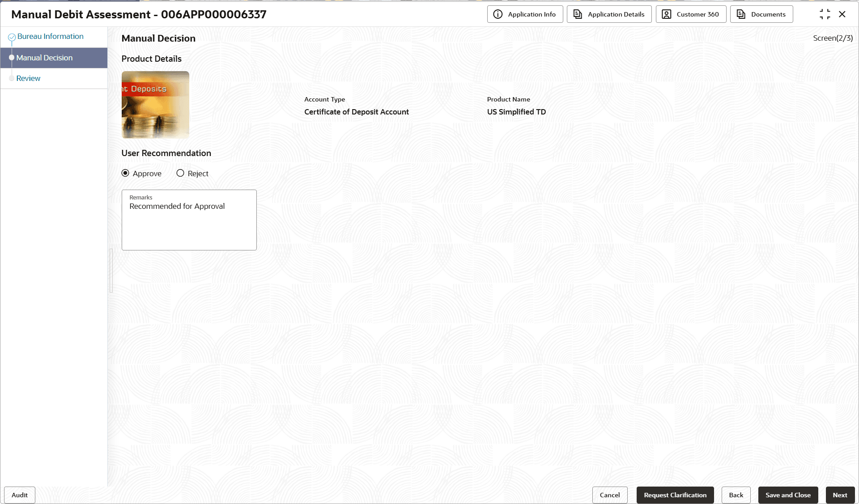The image size is (859, 504).
Task: Open the Review step
Action: tap(28, 78)
